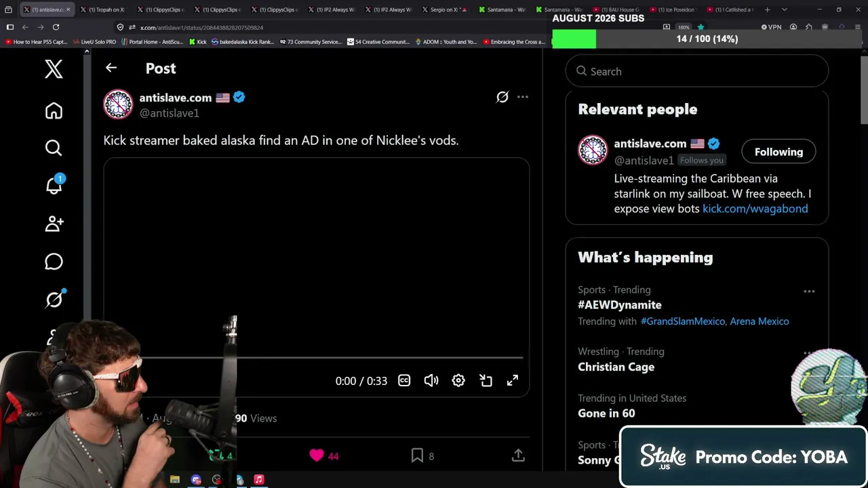This screenshot has width=868, height=488.
Task: Open the Brave VPN button
Action: (771, 27)
